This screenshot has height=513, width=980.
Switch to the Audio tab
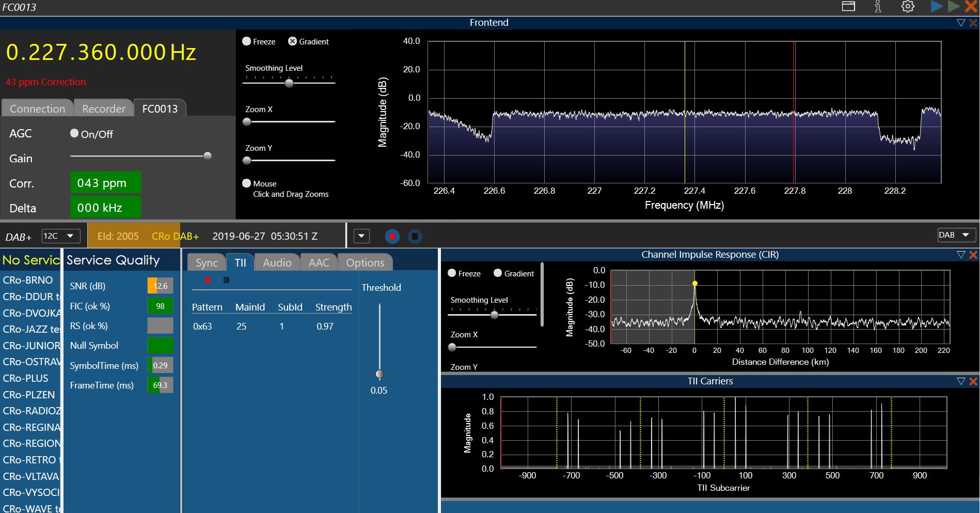(x=277, y=262)
